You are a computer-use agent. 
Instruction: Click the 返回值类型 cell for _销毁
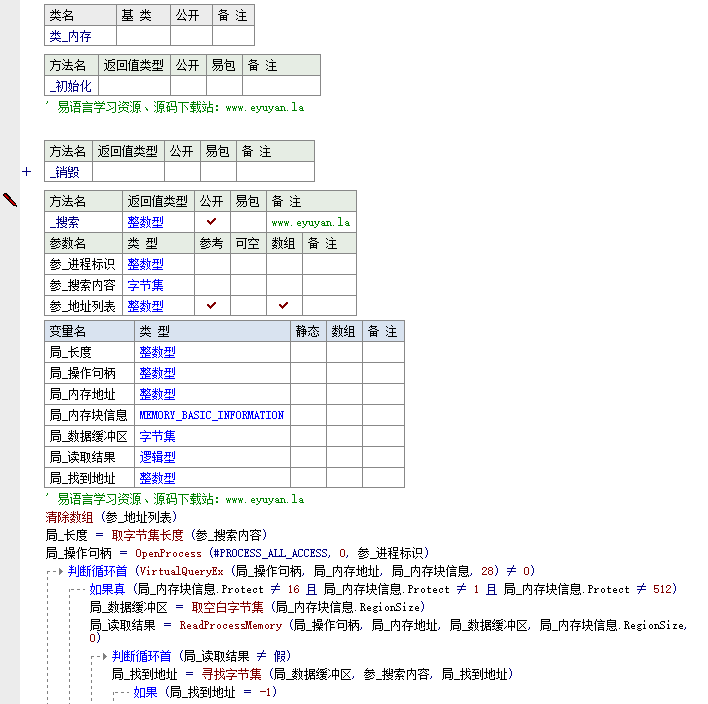(128, 172)
